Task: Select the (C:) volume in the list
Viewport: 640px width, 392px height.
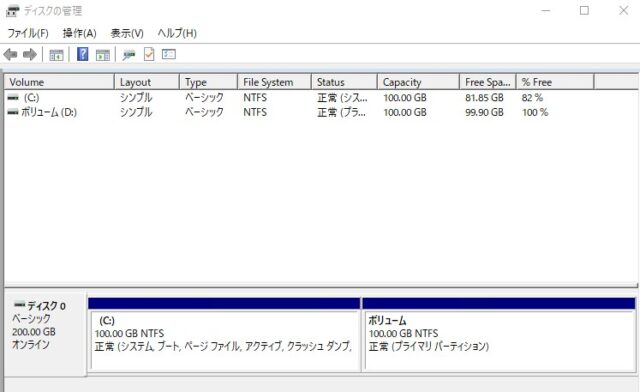Action: 31,98
